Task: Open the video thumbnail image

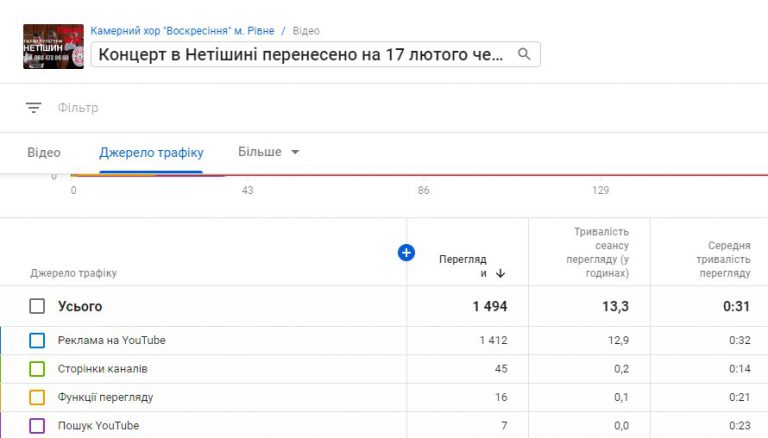Action: (53, 46)
